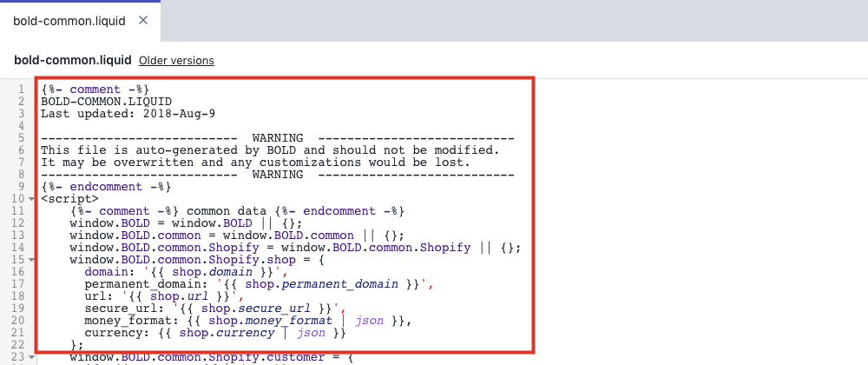Image resolution: width=868 pixels, height=365 pixels.
Task: Click the endcomment tag on line 9
Action: pyautogui.click(x=106, y=187)
